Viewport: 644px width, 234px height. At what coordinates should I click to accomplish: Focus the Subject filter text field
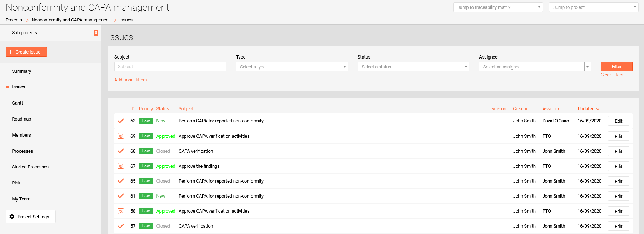[x=170, y=67]
